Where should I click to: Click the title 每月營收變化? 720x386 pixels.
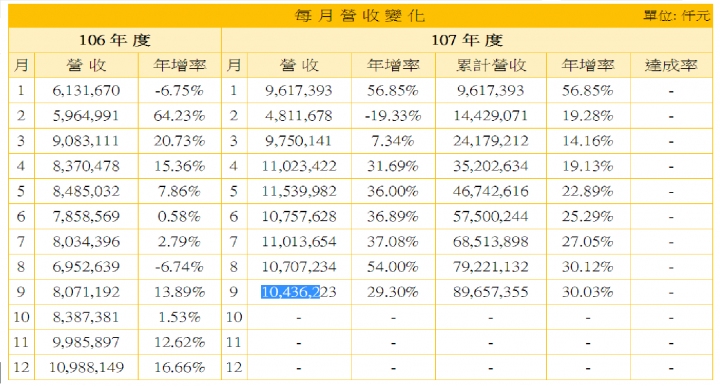tap(360, 16)
